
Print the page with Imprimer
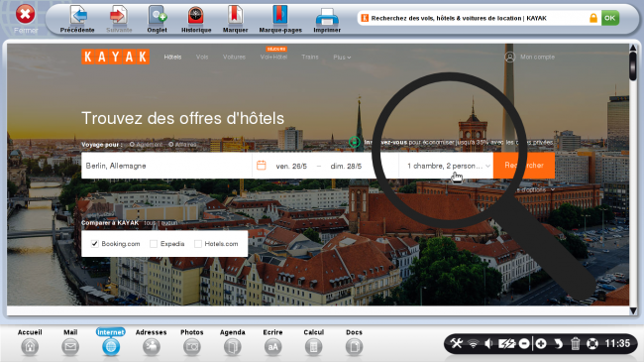(x=327, y=19)
